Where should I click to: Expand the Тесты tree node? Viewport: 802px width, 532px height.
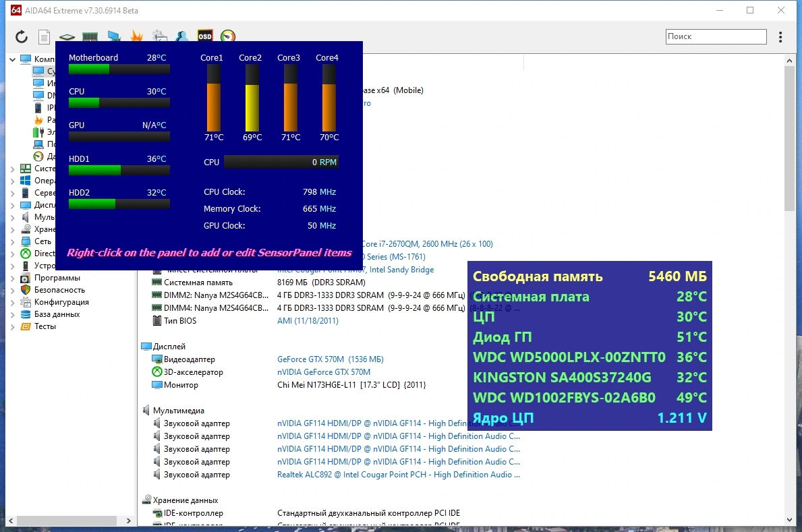(12, 326)
